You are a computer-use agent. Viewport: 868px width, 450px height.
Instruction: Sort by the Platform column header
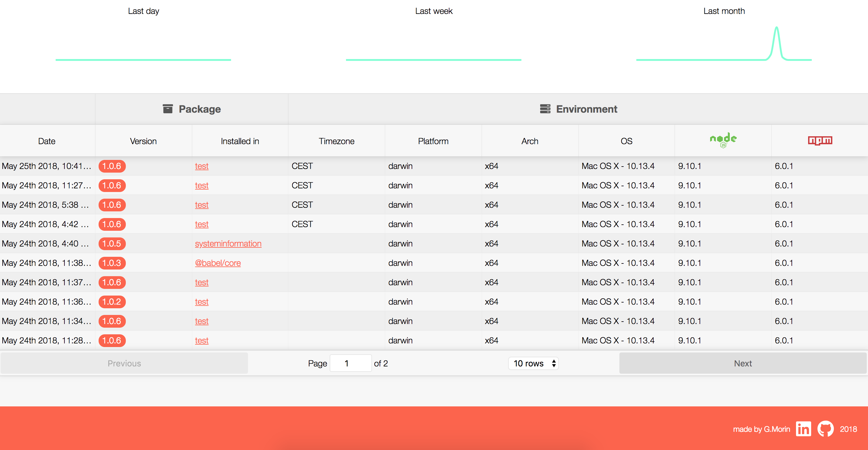[x=433, y=141]
